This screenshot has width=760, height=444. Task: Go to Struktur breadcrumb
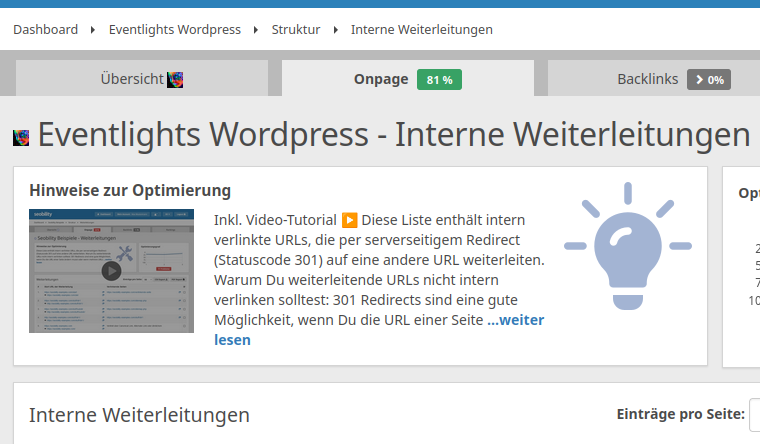click(x=296, y=30)
